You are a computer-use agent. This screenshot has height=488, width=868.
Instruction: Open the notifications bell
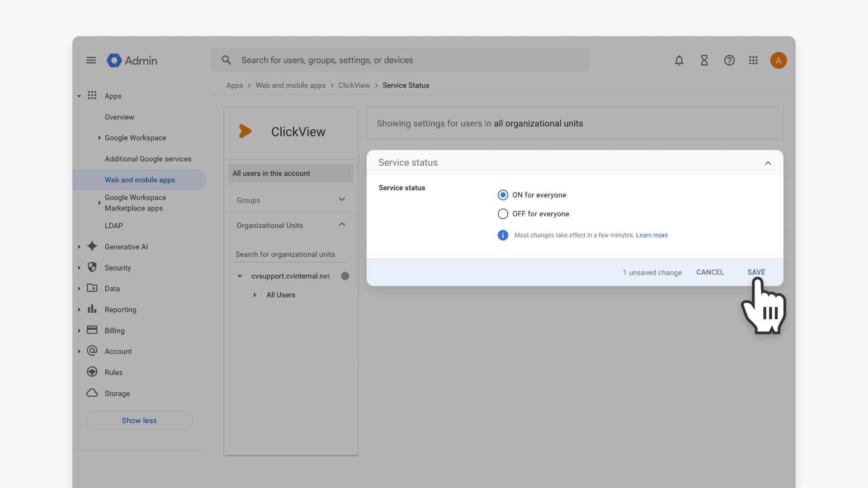point(679,60)
